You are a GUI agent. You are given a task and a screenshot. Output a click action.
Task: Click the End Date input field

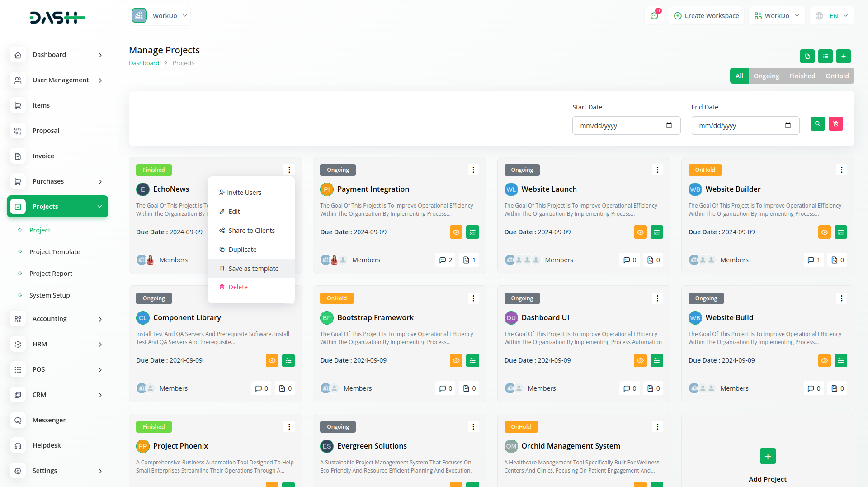tap(745, 126)
